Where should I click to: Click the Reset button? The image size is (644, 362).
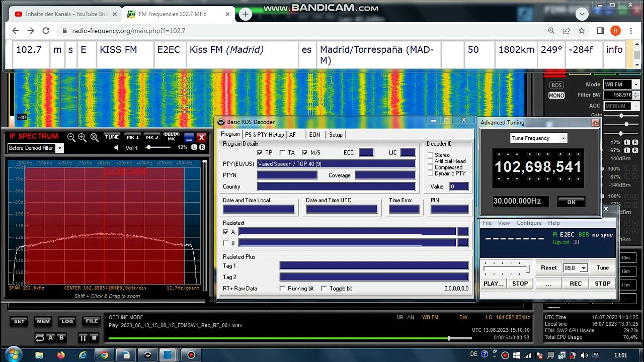549,268
